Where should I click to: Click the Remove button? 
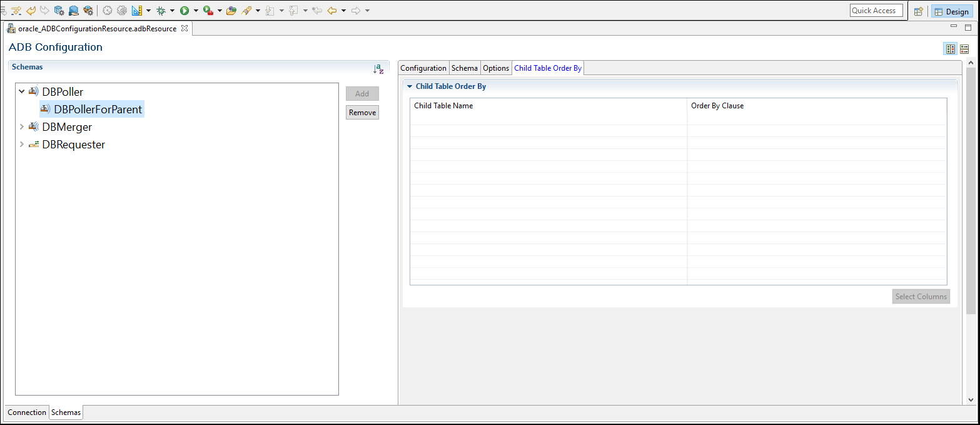coord(362,113)
